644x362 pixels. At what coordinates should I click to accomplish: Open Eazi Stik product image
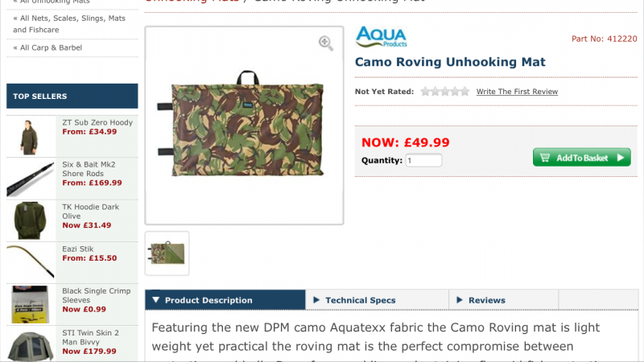click(31, 261)
